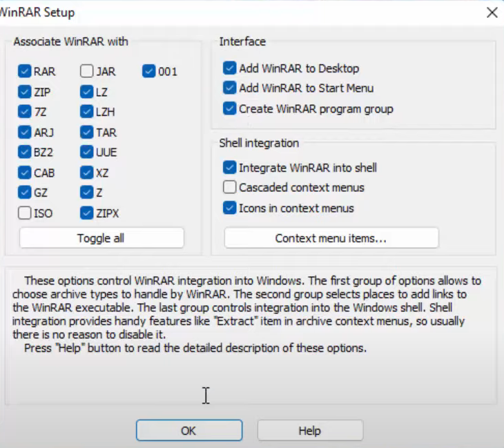Toggle the TAR association checkbox
The height and width of the screenshot is (448, 504).
tap(87, 132)
